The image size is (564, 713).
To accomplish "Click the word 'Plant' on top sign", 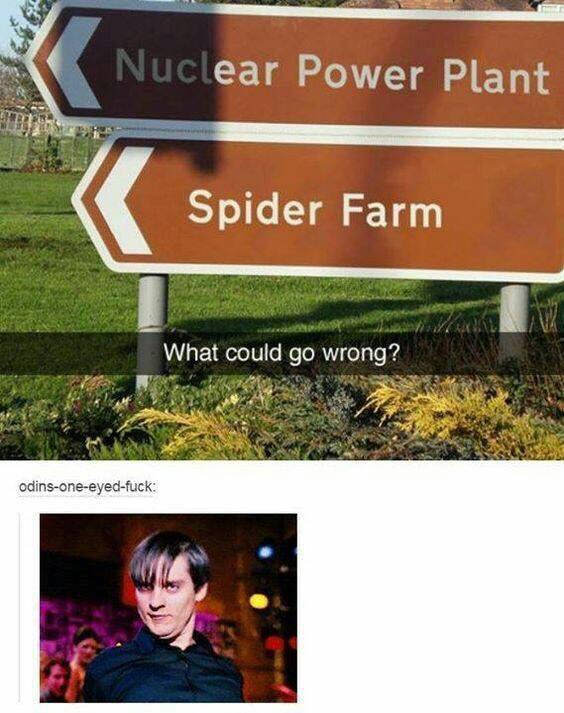I will 496,75.
